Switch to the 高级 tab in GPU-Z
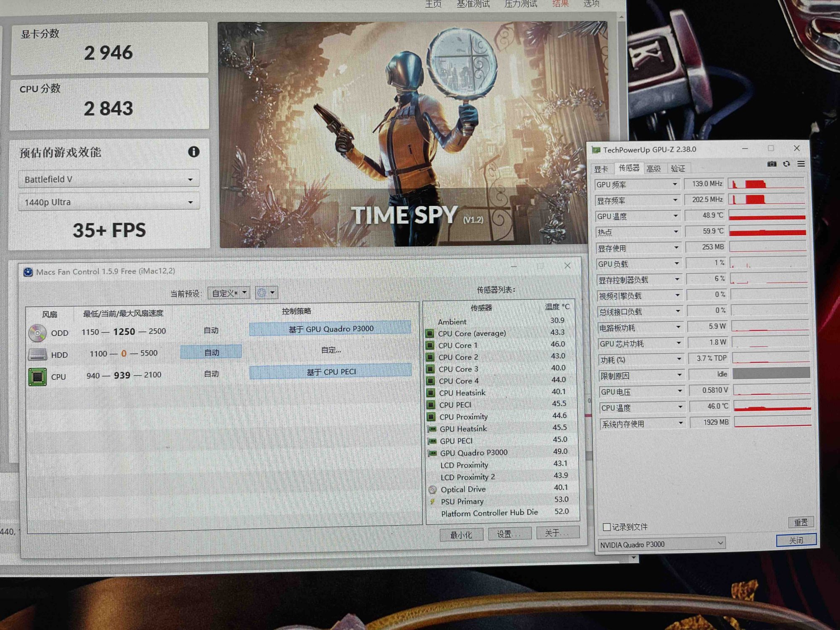840x630 pixels. coord(653,169)
